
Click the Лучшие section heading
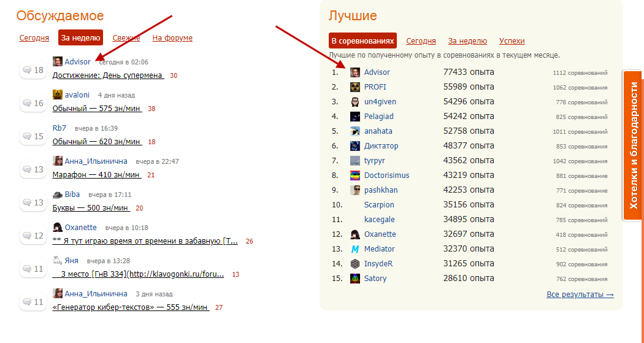click(x=353, y=15)
